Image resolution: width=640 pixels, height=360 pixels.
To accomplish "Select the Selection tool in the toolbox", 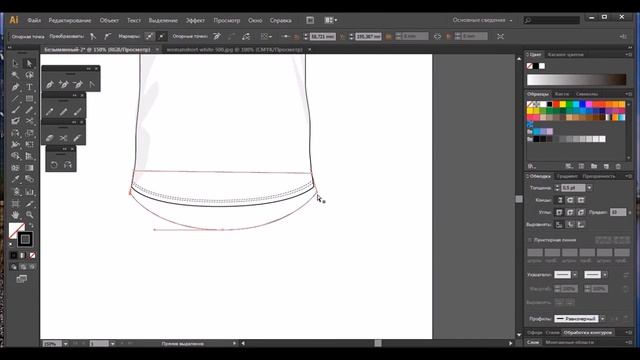I will [x=16, y=63].
